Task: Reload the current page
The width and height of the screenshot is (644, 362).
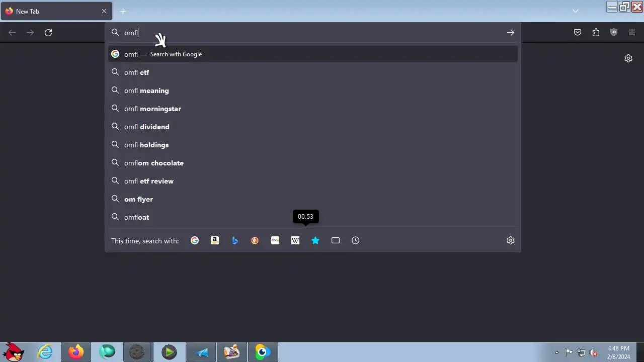Action: point(48,32)
